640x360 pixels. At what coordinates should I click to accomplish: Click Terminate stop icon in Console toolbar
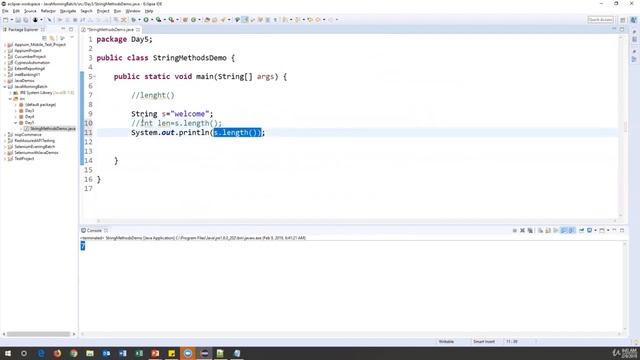tap(515, 231)
